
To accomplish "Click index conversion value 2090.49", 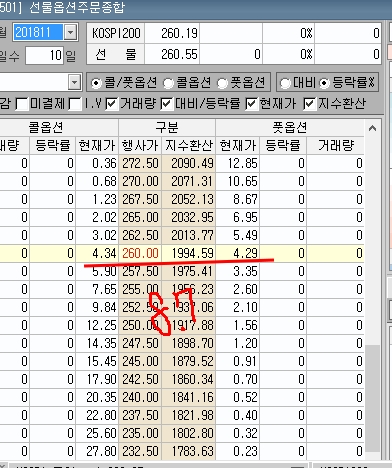I will pos(189,163).
